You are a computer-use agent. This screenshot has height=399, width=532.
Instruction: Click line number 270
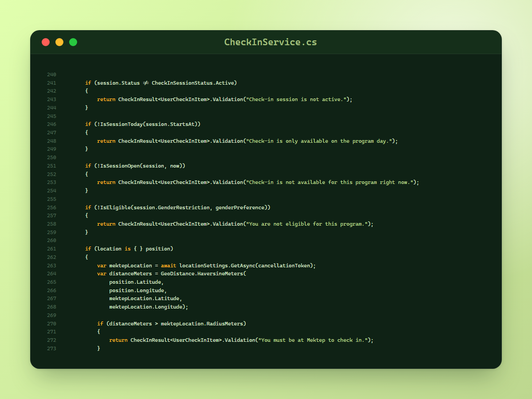tap(51, 324)
